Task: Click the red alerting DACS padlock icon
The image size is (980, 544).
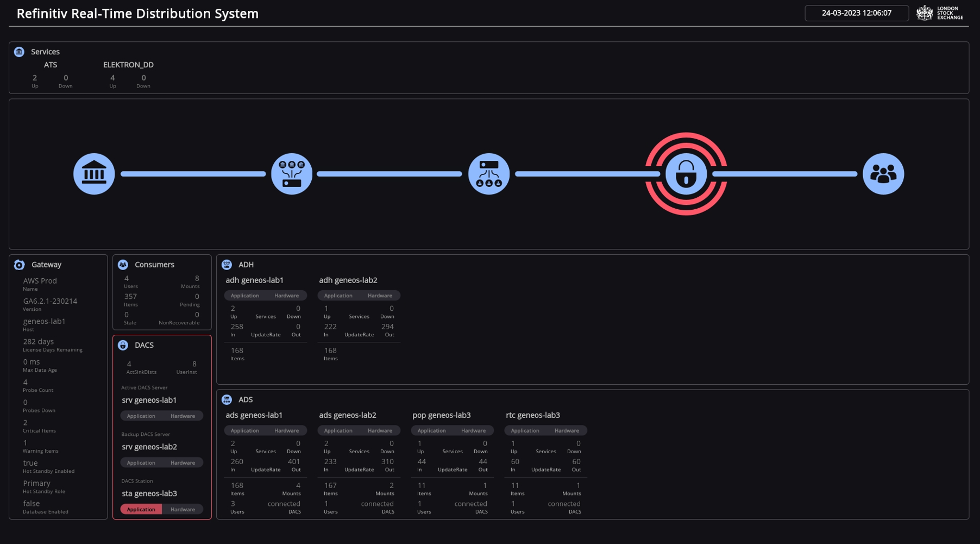Action: click(686, 174)
